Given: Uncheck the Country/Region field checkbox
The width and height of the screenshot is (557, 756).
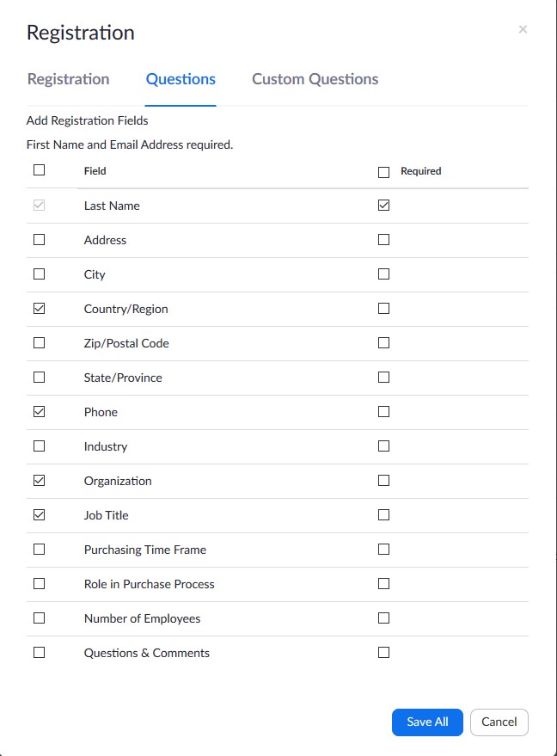Looking at the screenshot, I should pos(39,309).
